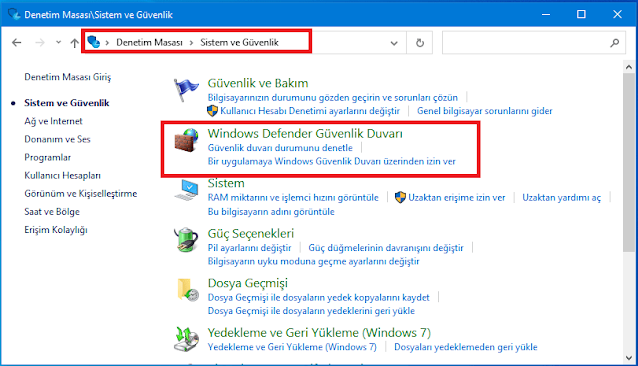Click Pil ayarlarını değiştir link
This screenshot has height=366, width=638.
coord(249,248)
